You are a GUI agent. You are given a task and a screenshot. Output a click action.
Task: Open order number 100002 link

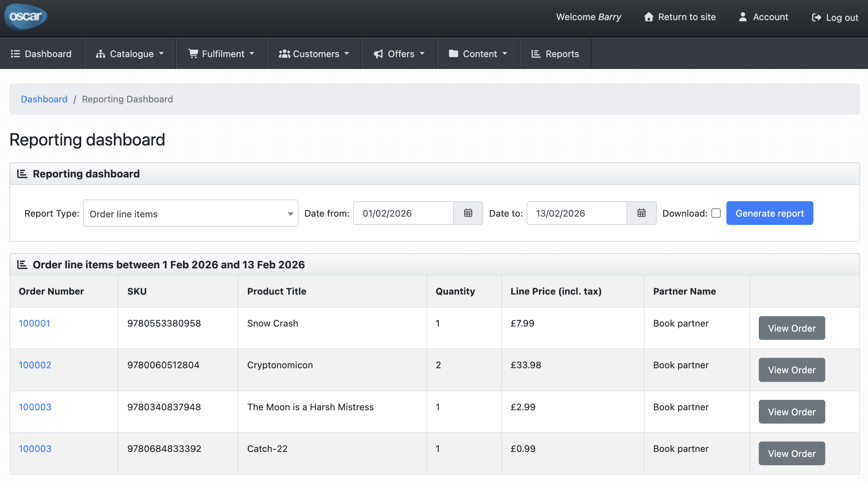(x=35, y=365)
